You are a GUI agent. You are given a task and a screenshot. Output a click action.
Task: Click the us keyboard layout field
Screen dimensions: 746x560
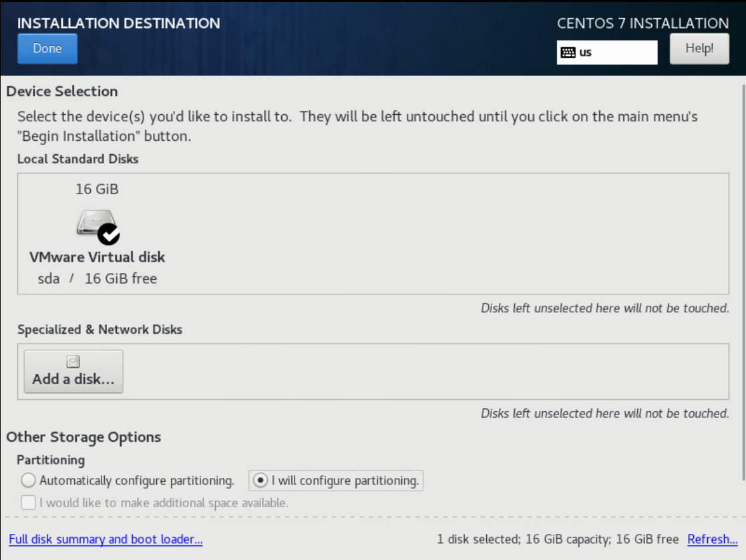[x=607, y=52]
